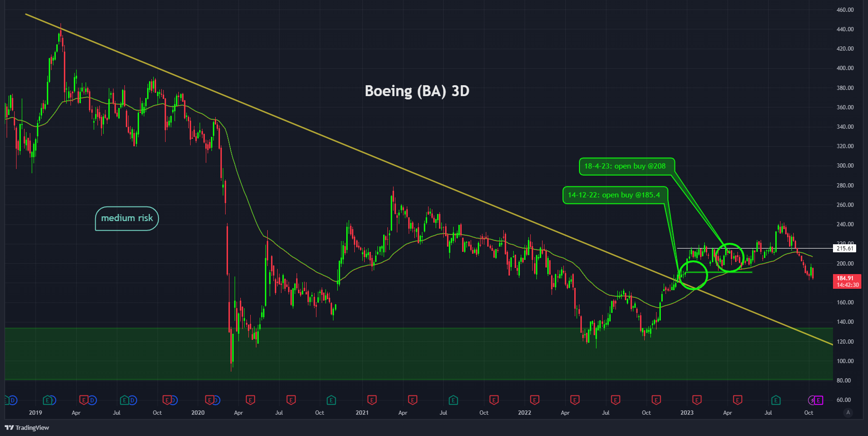This screenshot has width=868, height=436.
Task: Open the earnings marker near Oct 2022
Action: pos(656,400)
